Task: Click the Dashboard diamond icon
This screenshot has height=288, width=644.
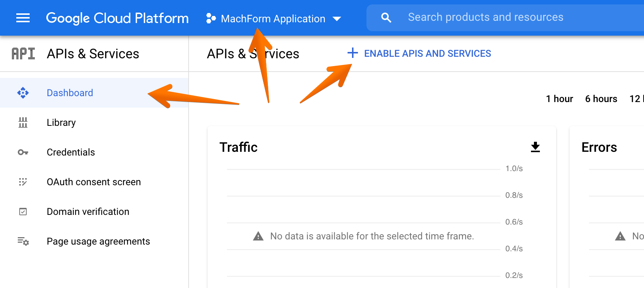Action: pyautogui.click(x=23, y=93)
